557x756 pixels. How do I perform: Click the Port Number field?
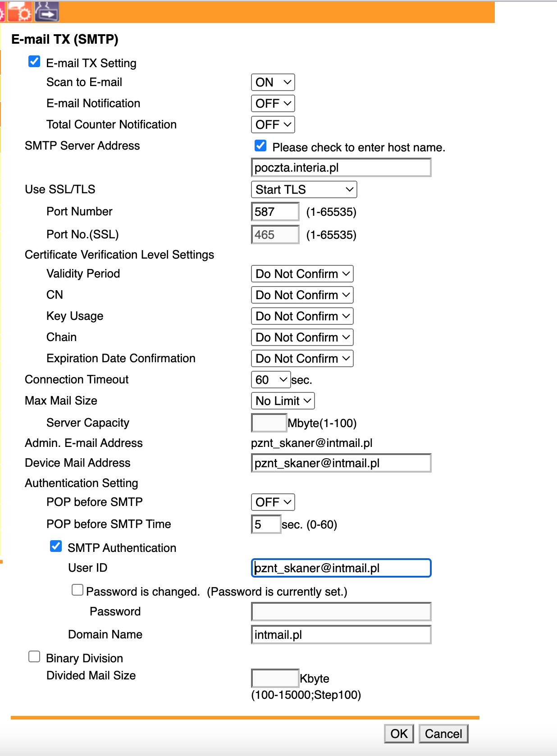[x=275, y=212]
